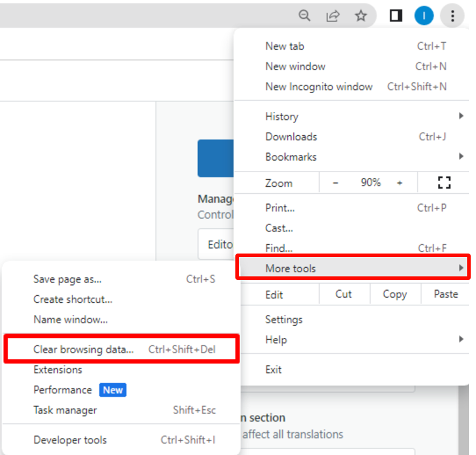
Task: Click the minus to decrease zoom
Action: pyautogui.click(x=336, y=182)
